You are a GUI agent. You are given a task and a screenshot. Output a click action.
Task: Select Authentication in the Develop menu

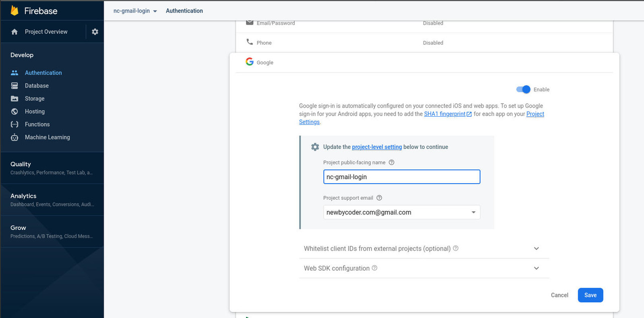(x=43, y=73)
